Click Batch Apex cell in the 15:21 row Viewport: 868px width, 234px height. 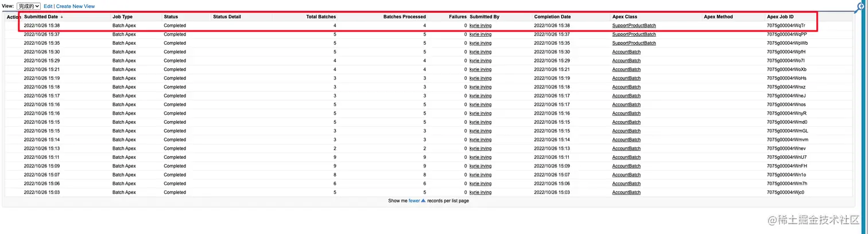click(124, 69)
